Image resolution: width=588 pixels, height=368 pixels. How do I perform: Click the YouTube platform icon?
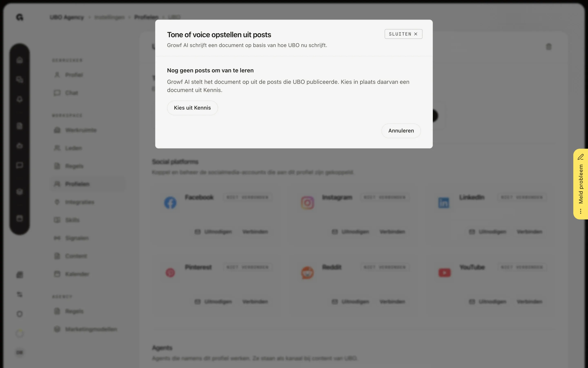(444, 273)
